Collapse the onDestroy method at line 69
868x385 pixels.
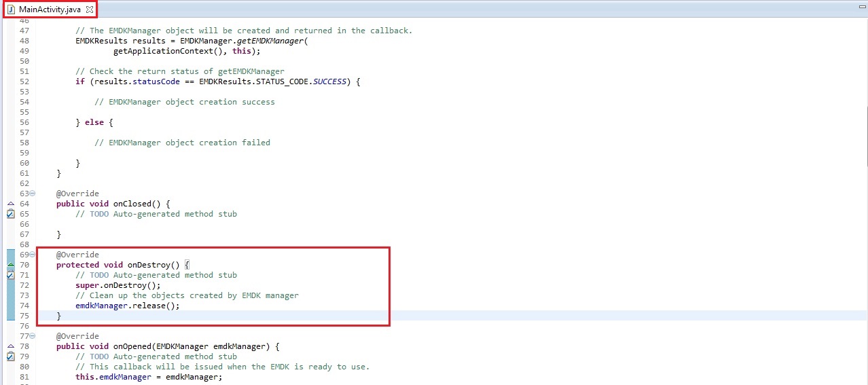coord(33,255)
